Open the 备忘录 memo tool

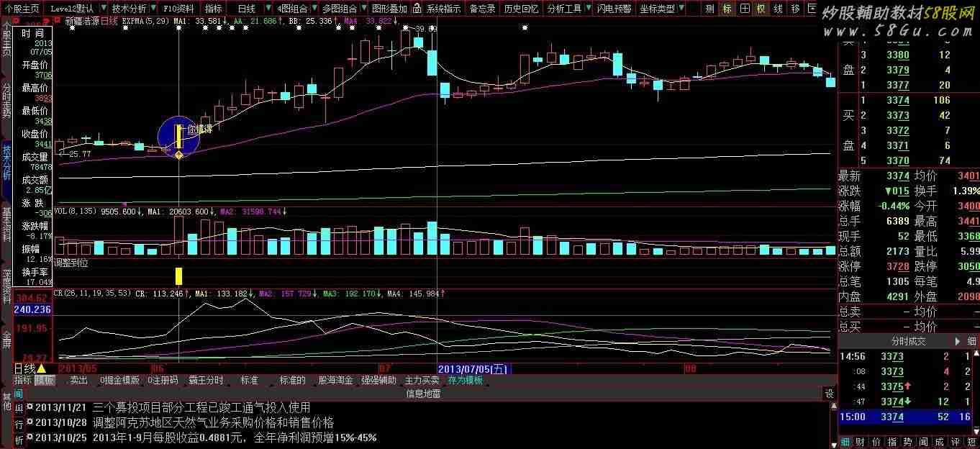(482, 9)
